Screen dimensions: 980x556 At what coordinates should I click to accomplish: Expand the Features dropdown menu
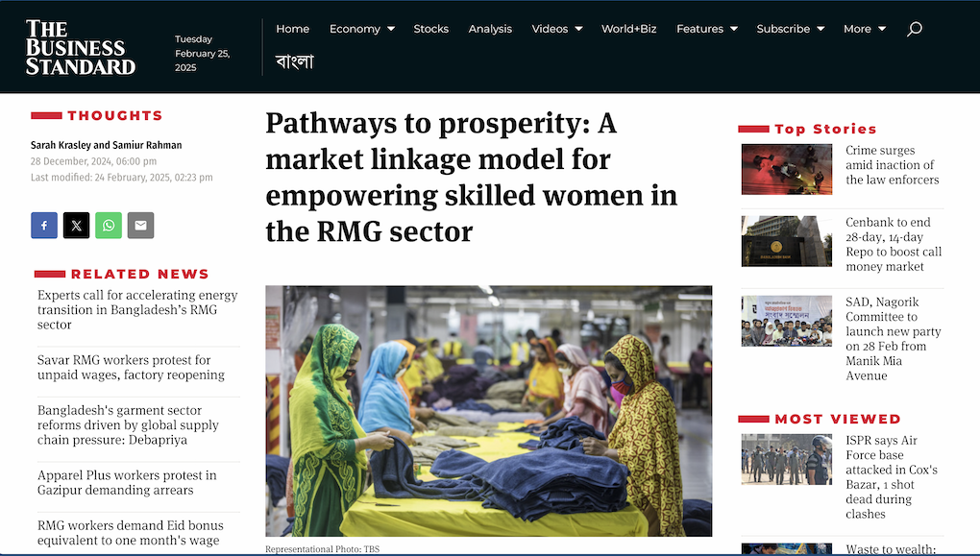[707, 29]
